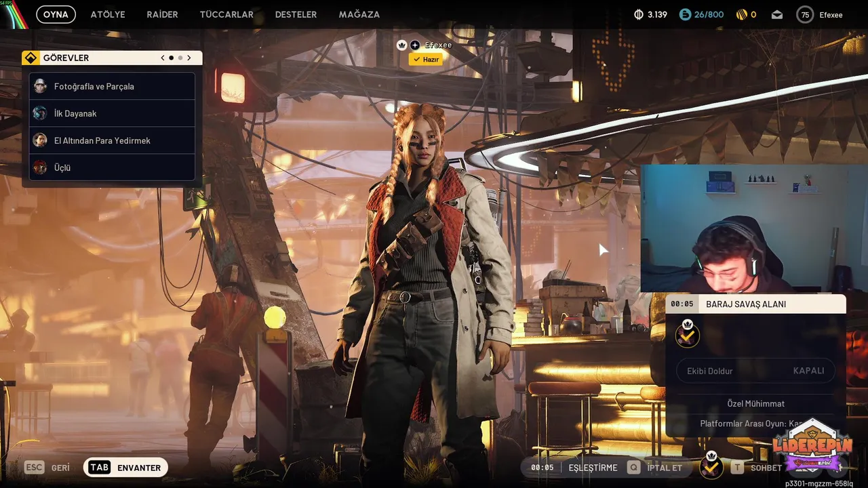Viewport: 868px width, 488px height.
Task: Click the T key icon
Action: (x=737, y=468)
